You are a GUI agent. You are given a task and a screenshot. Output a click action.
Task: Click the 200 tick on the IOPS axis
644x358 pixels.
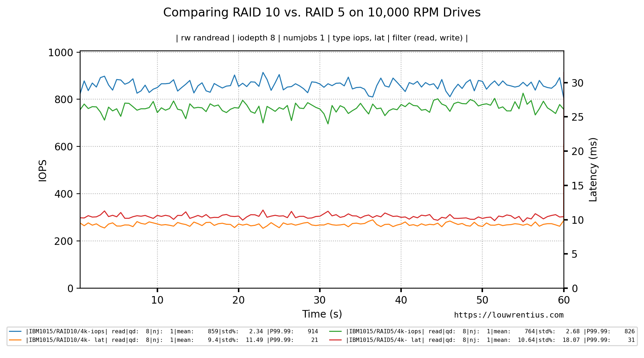[64, 241]
